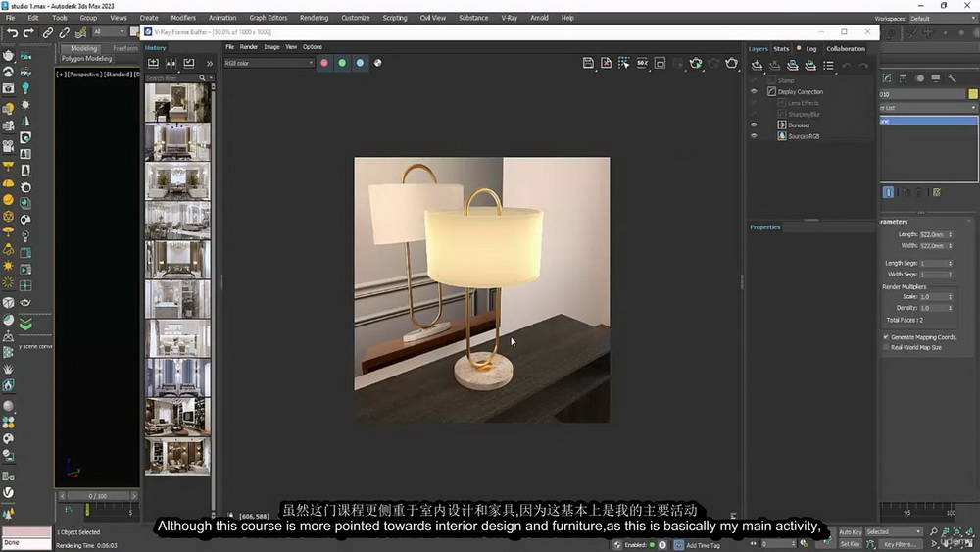Click the follow mouse region select icon
The height and width of the screenshot is (552, 980).
coord(623,63)
